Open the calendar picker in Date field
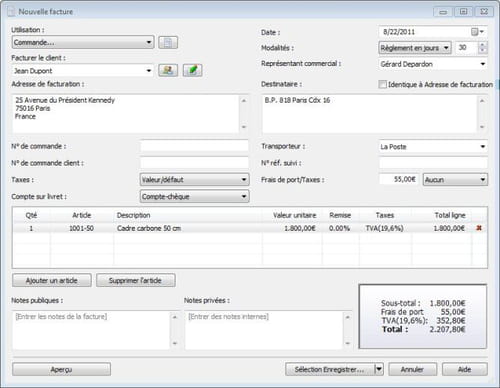Image resolution: width=500 pixels, height=388 pixels. click(x=477, y=32)
